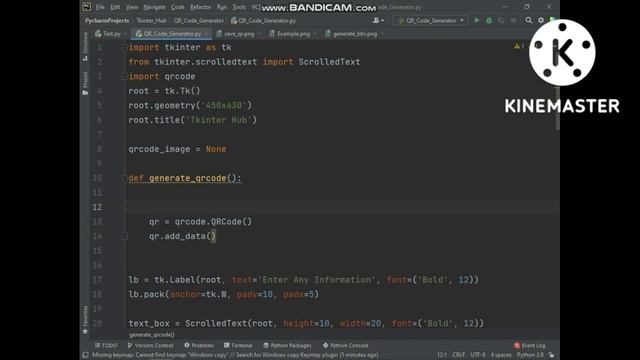The image size is (640, 360).
Task: Click the QR_Code_Generator.py file breadcrumb
Action: [x=264, y=20]
